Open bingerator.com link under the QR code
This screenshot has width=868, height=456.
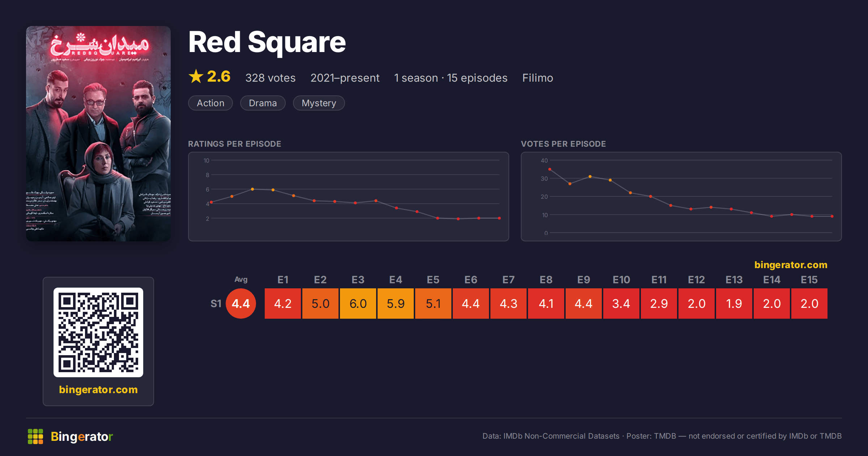[x=98, y=390]
